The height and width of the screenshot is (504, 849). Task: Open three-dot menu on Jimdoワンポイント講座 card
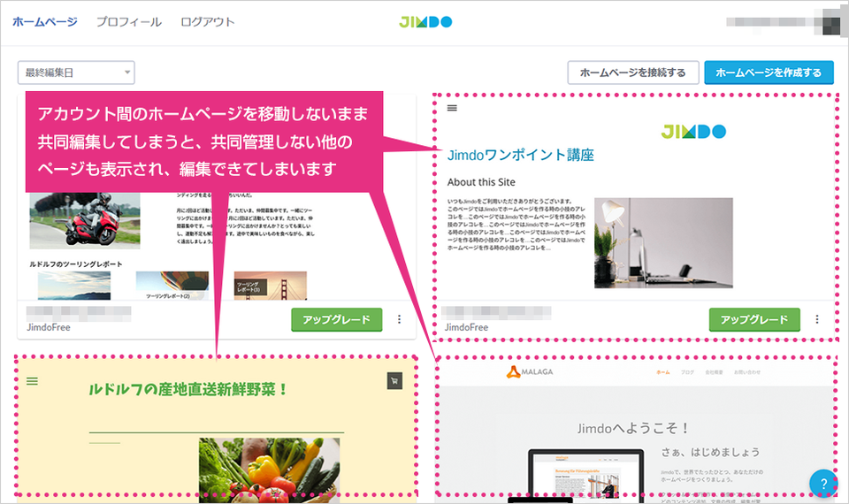tap(817, 319)
